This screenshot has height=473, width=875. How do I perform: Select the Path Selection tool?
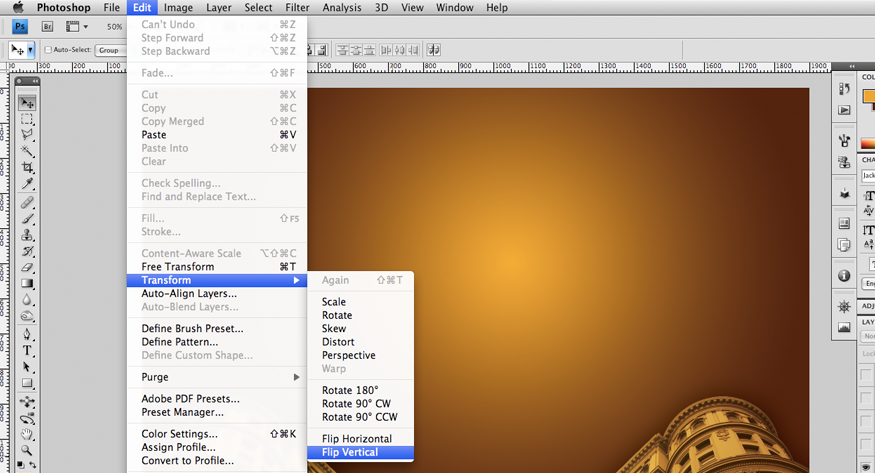click(27, 367)
